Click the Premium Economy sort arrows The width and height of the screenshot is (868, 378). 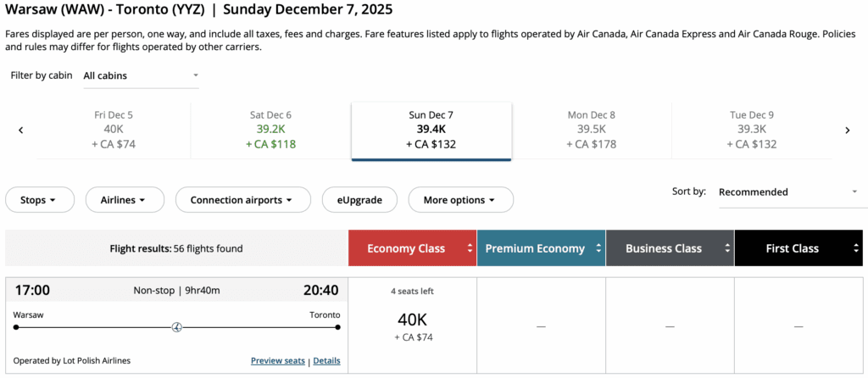click(x=598, y=248)
